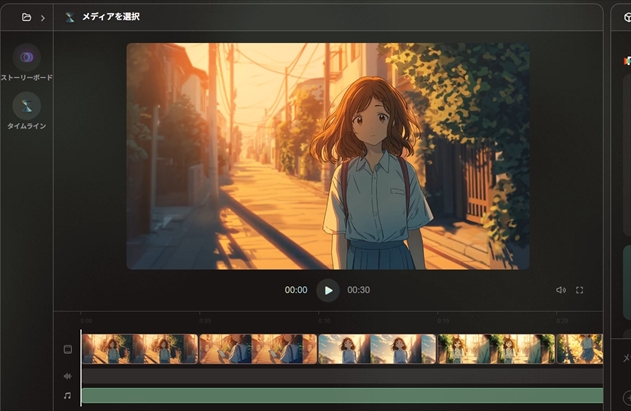Select the first video clip on timeline

139,349
